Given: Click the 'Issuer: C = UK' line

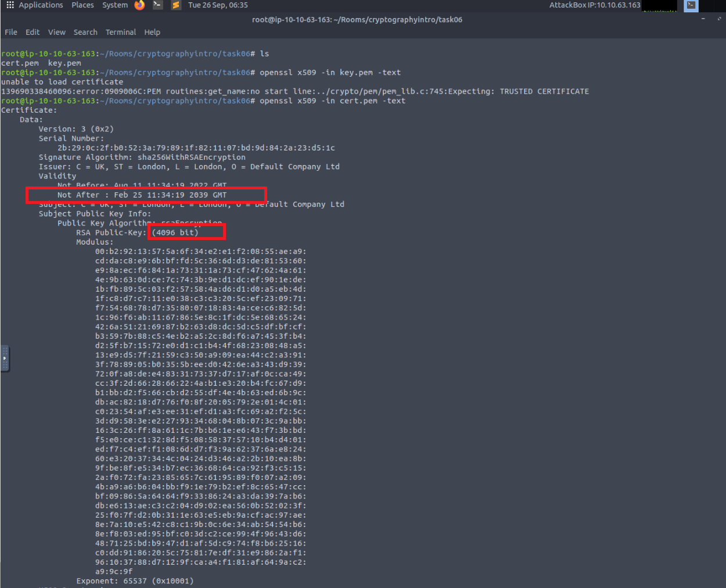Looking at the screenshot, I should coord(189,167).
